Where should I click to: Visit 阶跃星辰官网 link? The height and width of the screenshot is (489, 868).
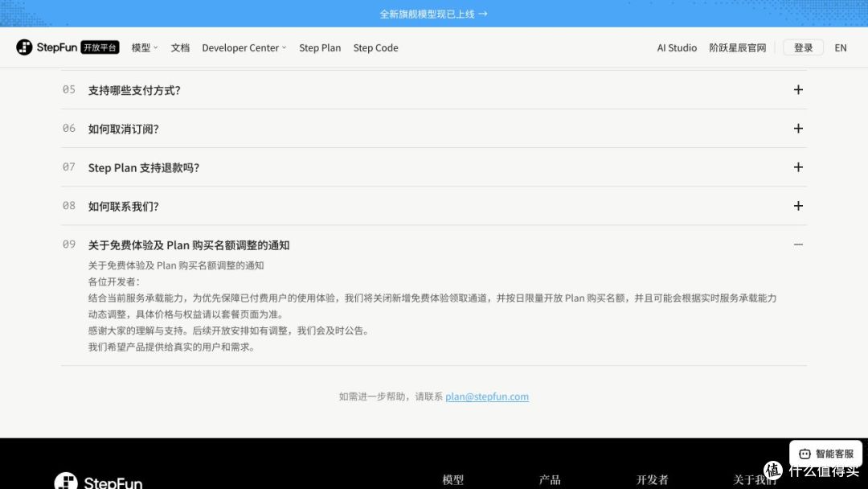click(x=737, y=47)
